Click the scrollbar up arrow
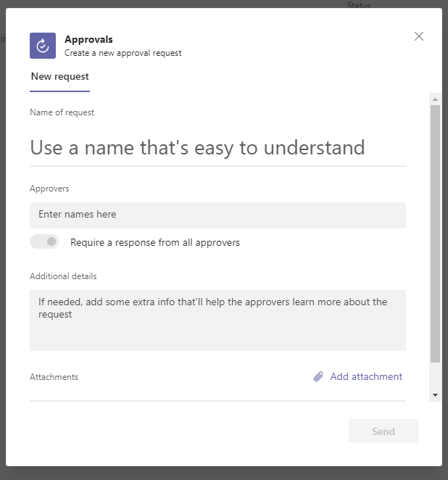Image resolution: width=448 pixels, height=480 pixels. pos(435,99)
